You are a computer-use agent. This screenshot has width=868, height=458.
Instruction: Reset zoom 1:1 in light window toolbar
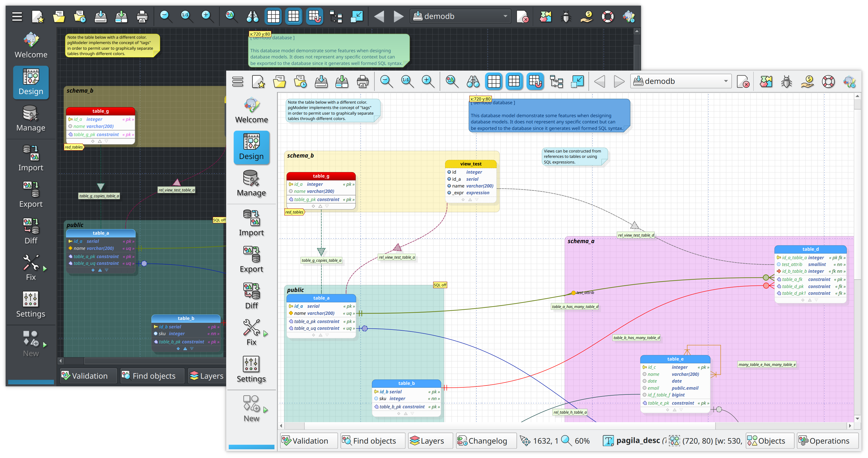tap(407, 82)
